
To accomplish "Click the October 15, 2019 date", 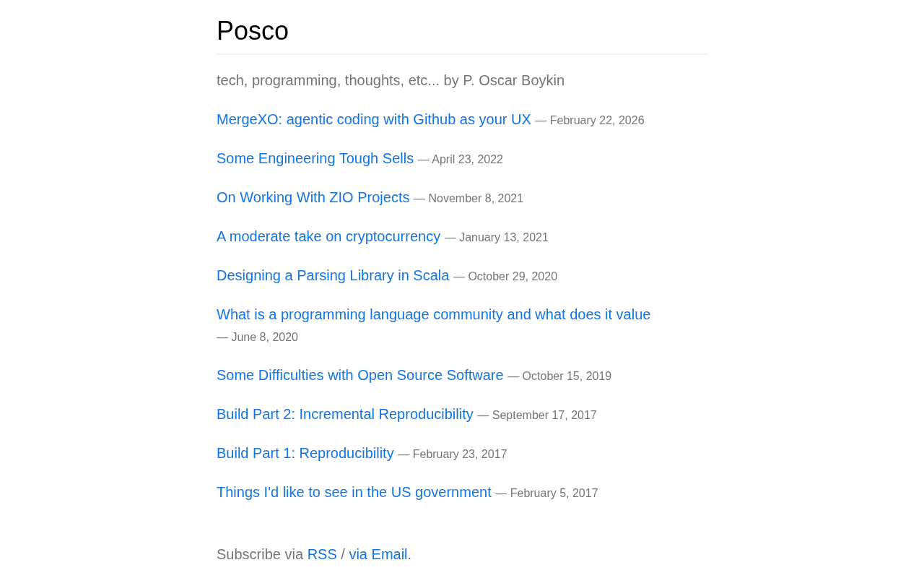I will coord(567,376).
